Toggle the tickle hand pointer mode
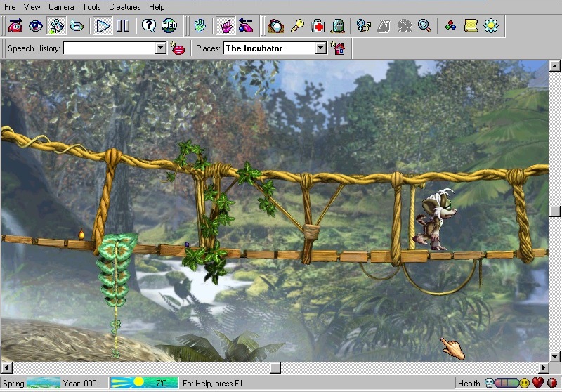The height and width of the screenshot is (392, 562). coord(226,26)
